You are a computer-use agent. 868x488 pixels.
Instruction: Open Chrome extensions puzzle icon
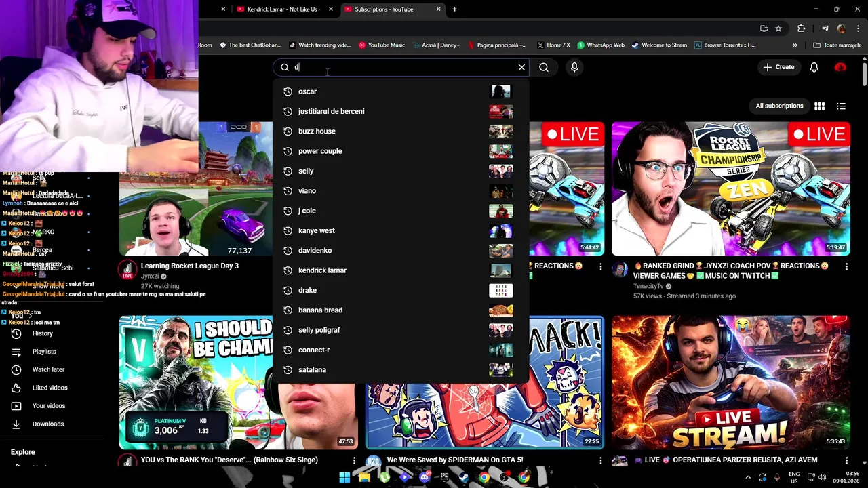tap(802, 28)
